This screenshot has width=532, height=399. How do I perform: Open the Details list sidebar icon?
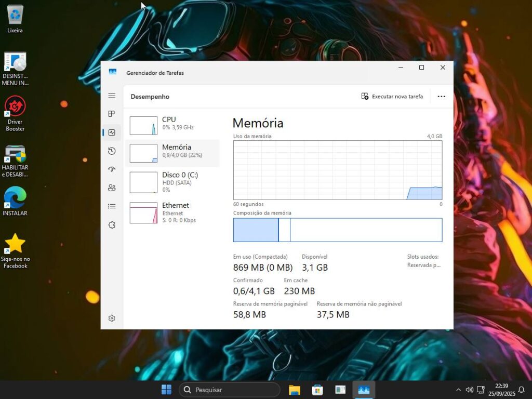[x=112, y=206]
